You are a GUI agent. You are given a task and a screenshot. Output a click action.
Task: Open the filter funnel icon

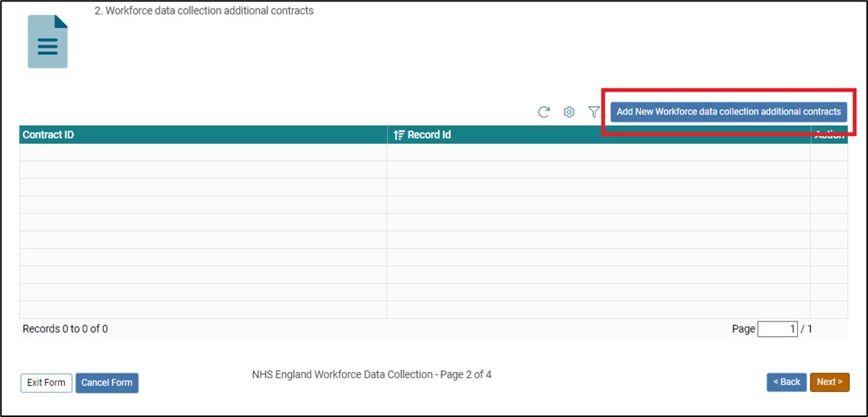594,112
